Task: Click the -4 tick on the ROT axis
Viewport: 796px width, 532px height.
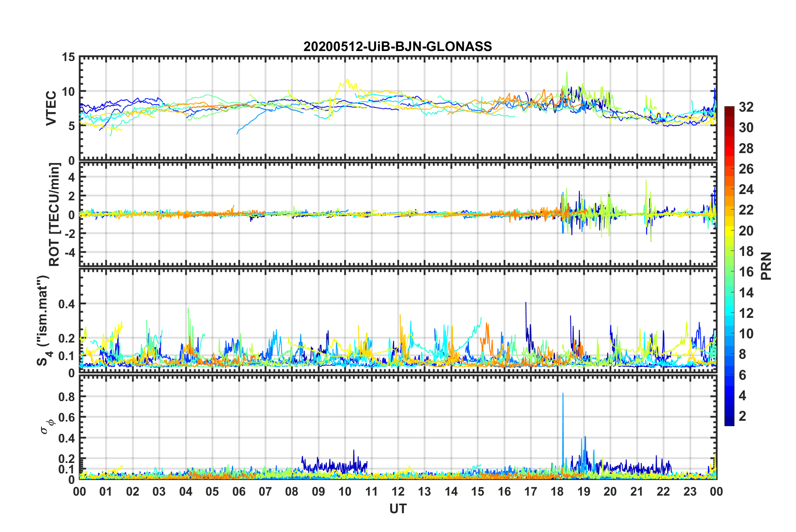Action: tap(70, 253)
